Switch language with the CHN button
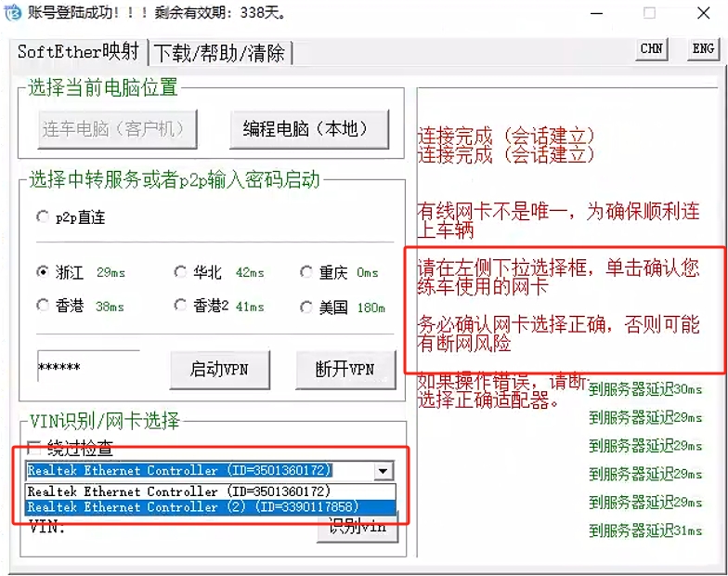Viewport: 728px width, 576px height. [x=652, y=49]
